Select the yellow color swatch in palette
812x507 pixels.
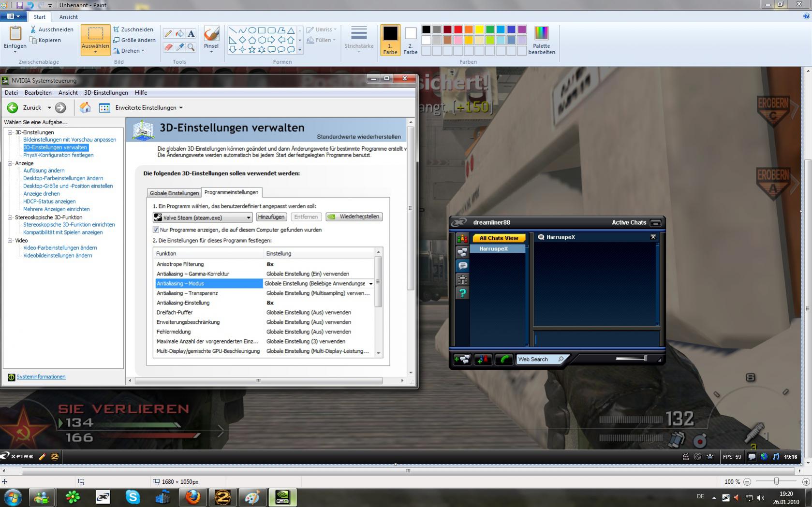(x=479, y=29)
